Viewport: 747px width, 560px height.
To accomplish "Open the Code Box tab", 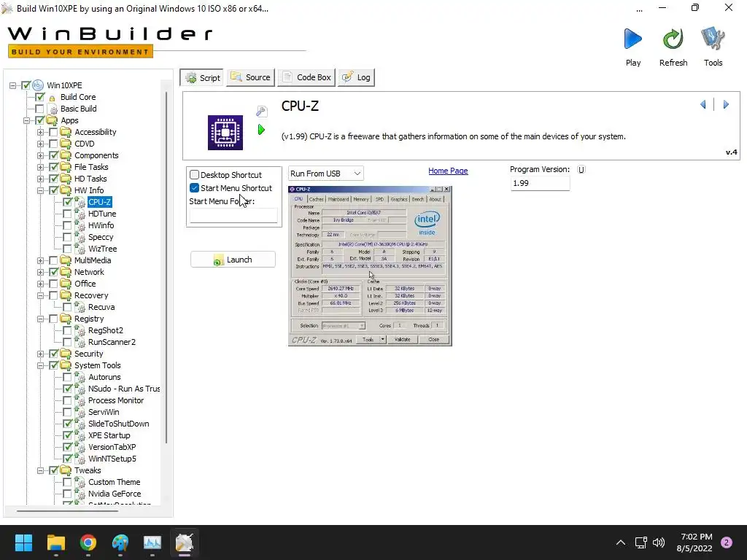I will pyautogui.click(x=307, y=77).
